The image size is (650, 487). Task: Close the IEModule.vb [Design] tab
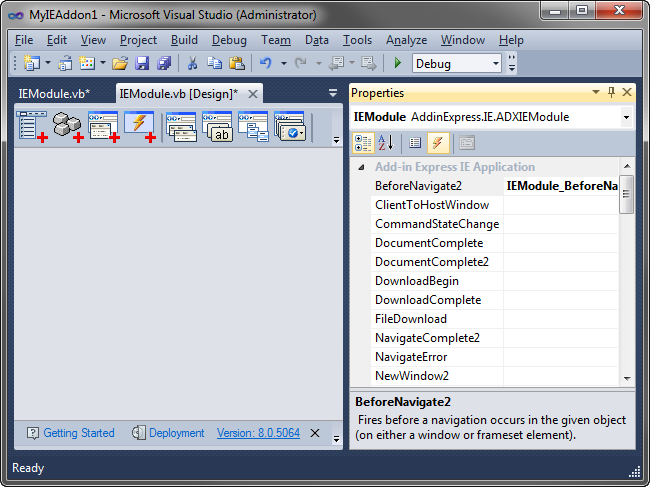click(253, 94)
